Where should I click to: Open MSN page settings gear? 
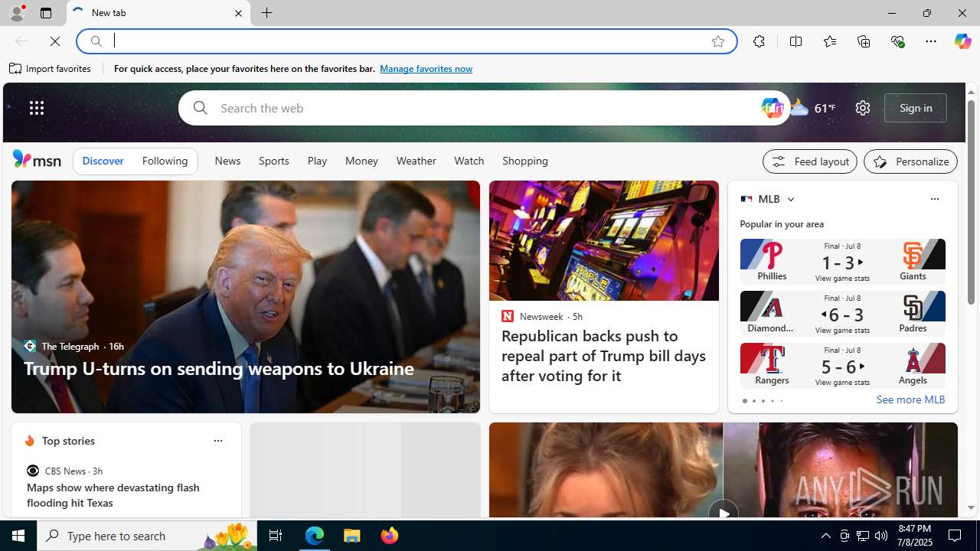pyautogui.click(x=863, y=108)
